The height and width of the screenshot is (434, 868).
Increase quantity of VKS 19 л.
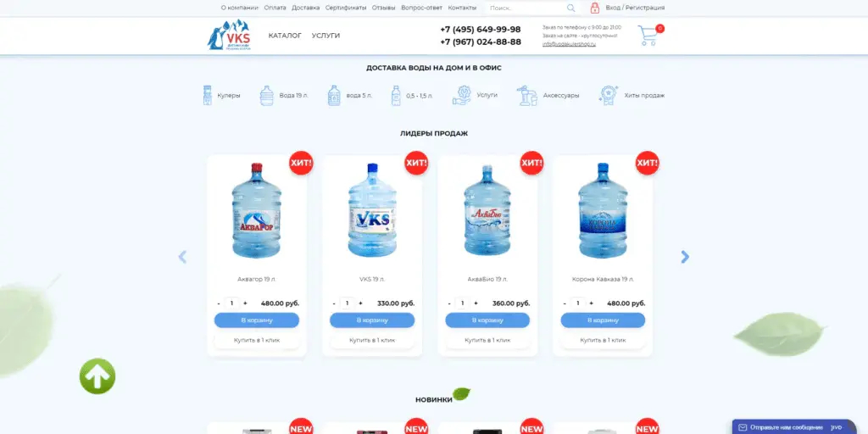[x=360, y=303]
